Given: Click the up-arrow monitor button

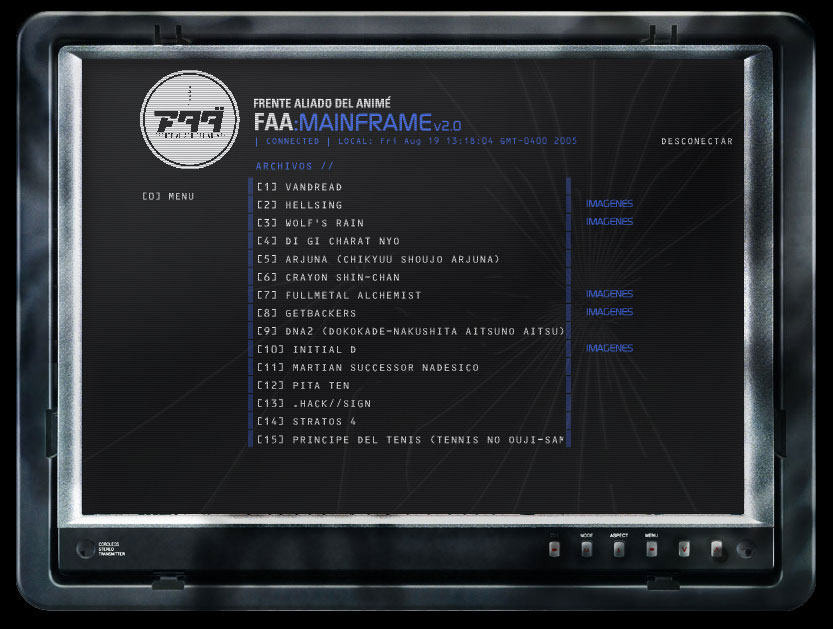Looking at the screenshot, I should pyautogui.click(x=717, y=549).
